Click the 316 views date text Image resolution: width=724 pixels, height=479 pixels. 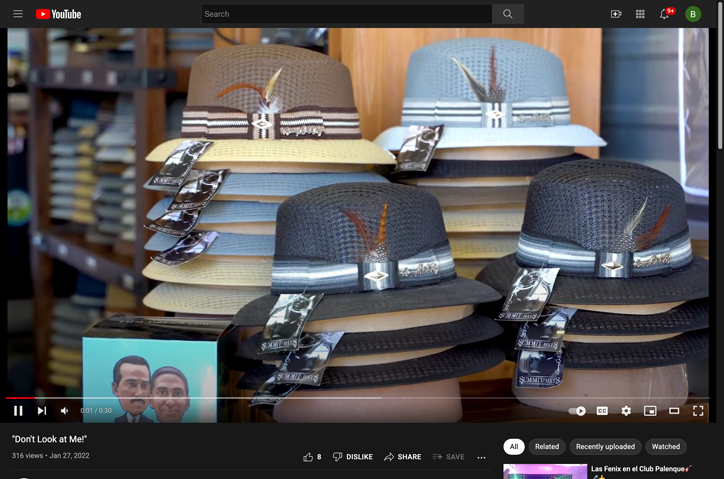51,455
